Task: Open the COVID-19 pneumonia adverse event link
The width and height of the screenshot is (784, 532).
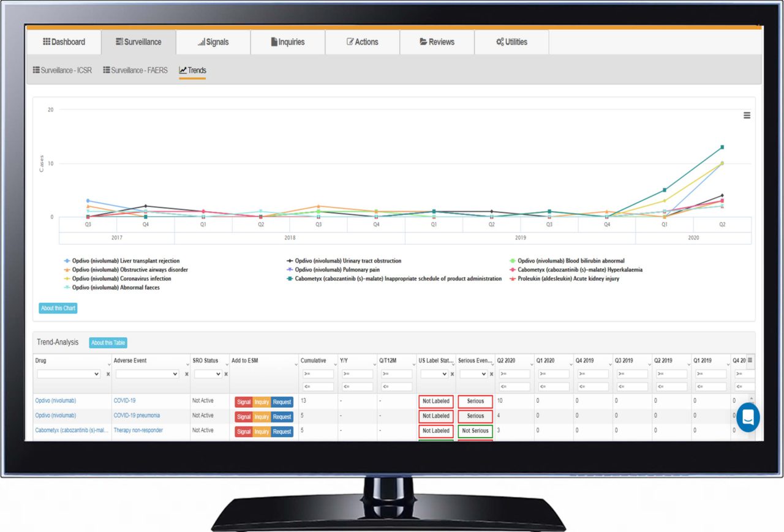Action: tap(137, 416)
